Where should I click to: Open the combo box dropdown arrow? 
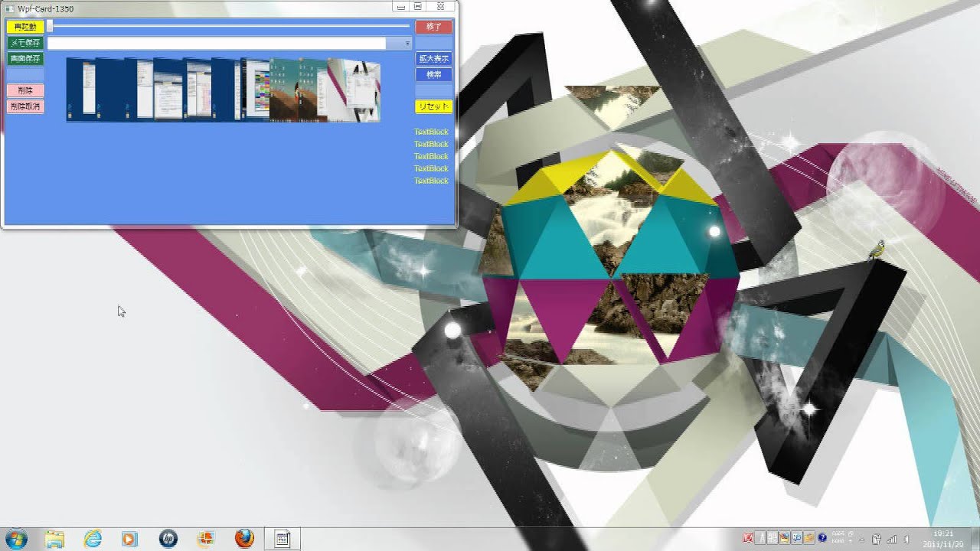(x=407, y=44)
